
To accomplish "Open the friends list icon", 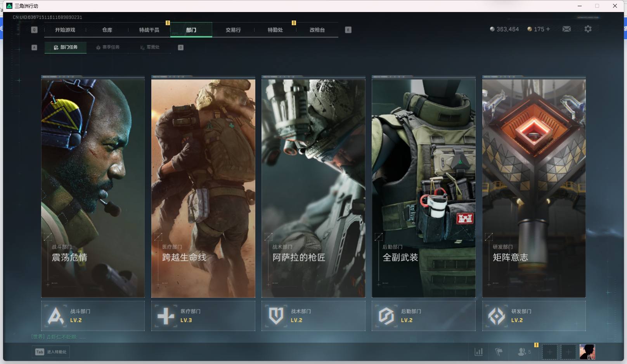I will (522, 352).
